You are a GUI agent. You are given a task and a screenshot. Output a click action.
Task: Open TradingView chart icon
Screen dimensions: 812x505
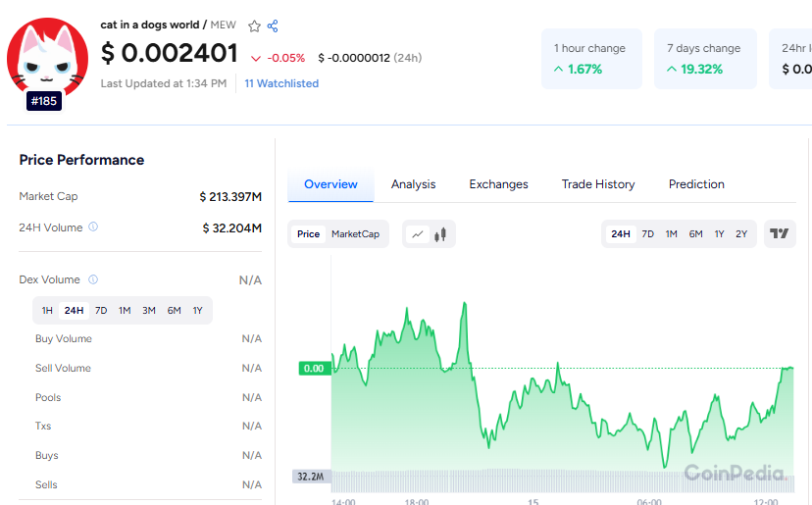click(x=780, y=233)
